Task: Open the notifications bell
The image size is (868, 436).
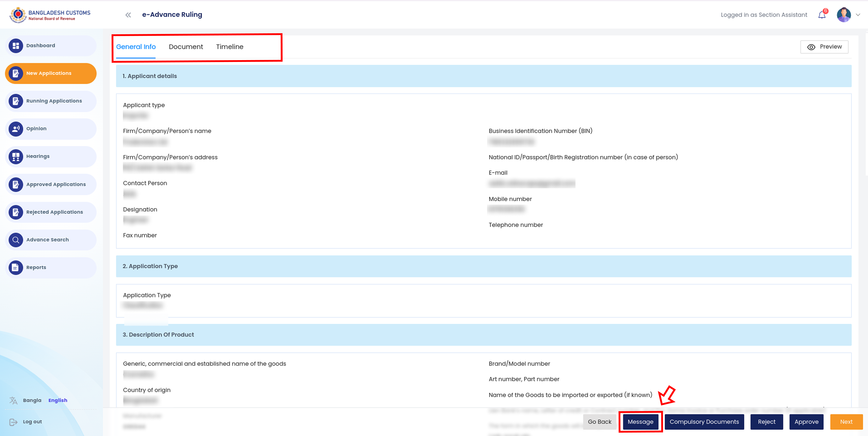Action: point(822,15)
